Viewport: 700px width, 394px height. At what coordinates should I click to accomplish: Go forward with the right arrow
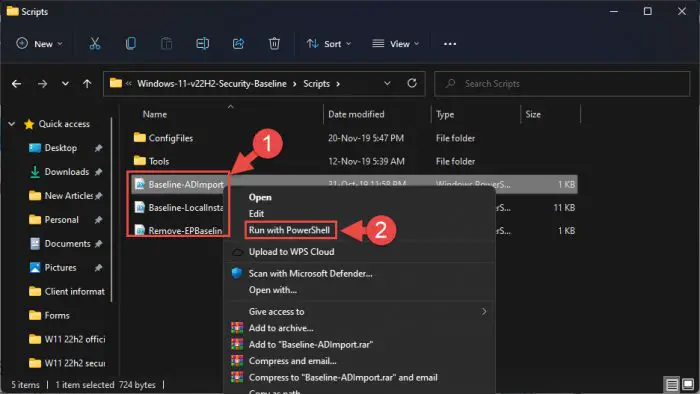42,83
